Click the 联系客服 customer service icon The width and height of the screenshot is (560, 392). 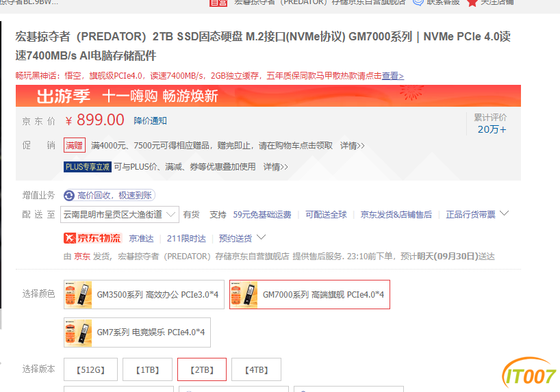(418, 3)
